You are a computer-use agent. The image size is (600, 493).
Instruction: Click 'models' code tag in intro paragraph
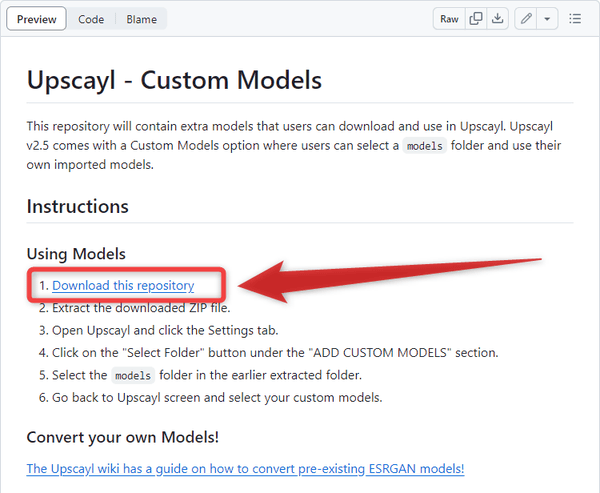[425, 146]
